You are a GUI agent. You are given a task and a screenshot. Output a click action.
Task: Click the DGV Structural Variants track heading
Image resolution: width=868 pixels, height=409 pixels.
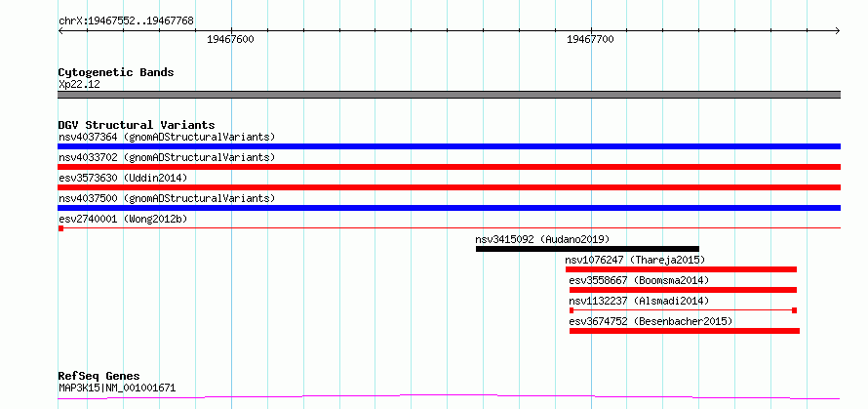tap(137, 125)
